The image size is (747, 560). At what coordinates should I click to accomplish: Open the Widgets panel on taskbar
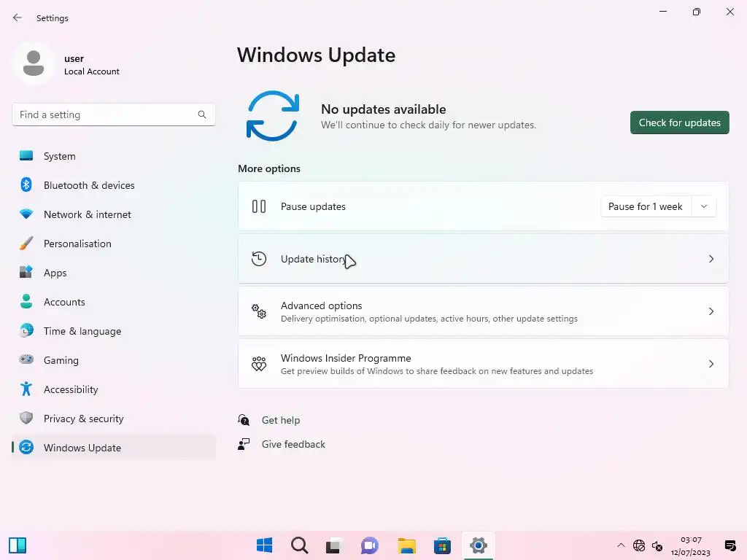tap(18, 545)
